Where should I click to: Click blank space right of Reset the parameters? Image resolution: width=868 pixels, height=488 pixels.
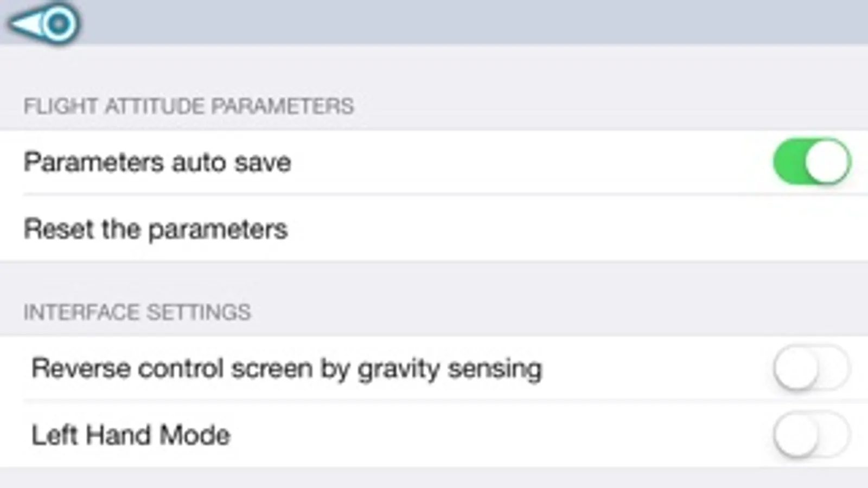pyautogui.click(x=542, y=229)
